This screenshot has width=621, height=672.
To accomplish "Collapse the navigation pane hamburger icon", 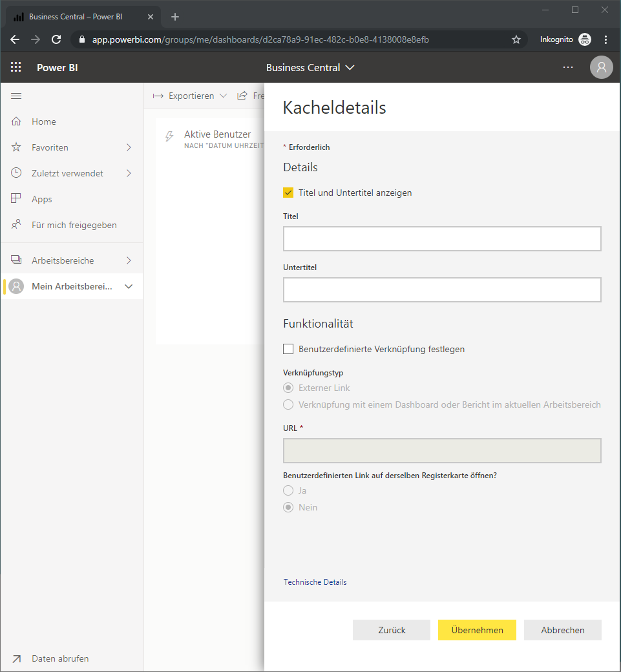I will (x=16, y=96).
